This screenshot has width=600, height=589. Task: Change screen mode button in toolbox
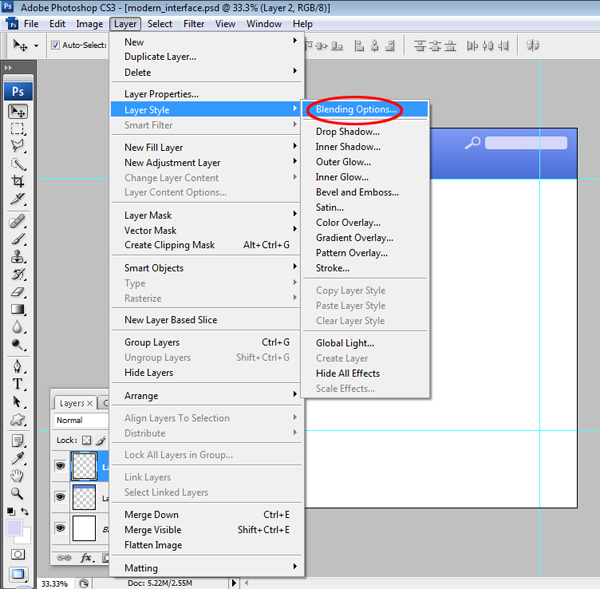[18, 574]
